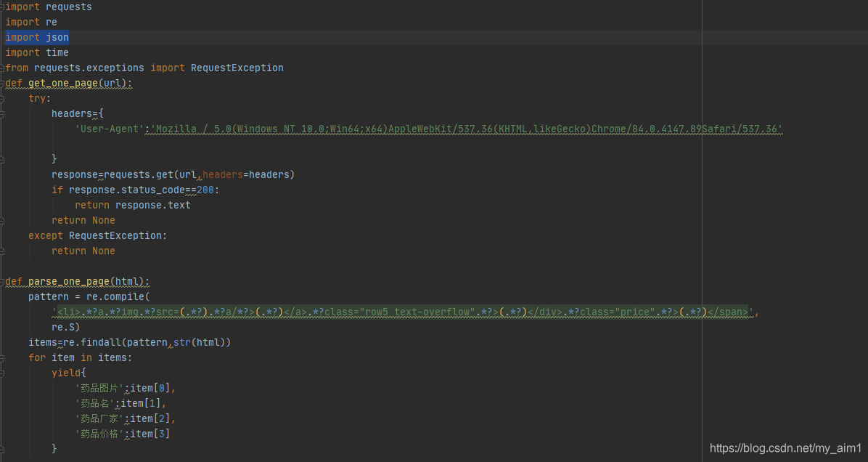The width and height of the screenshot is (868, 462).
Task: Click the 'return response.text' statement
Action: 133,205
